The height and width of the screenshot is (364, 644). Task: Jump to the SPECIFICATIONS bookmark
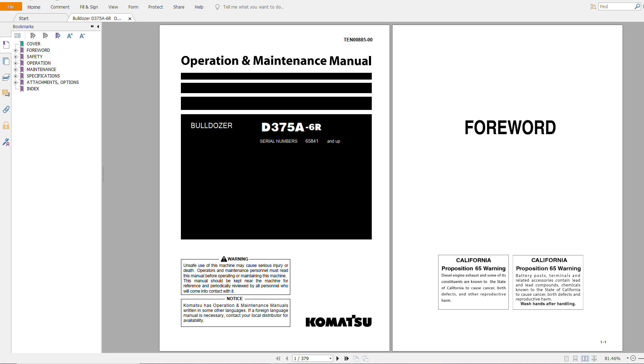[43, 76]
